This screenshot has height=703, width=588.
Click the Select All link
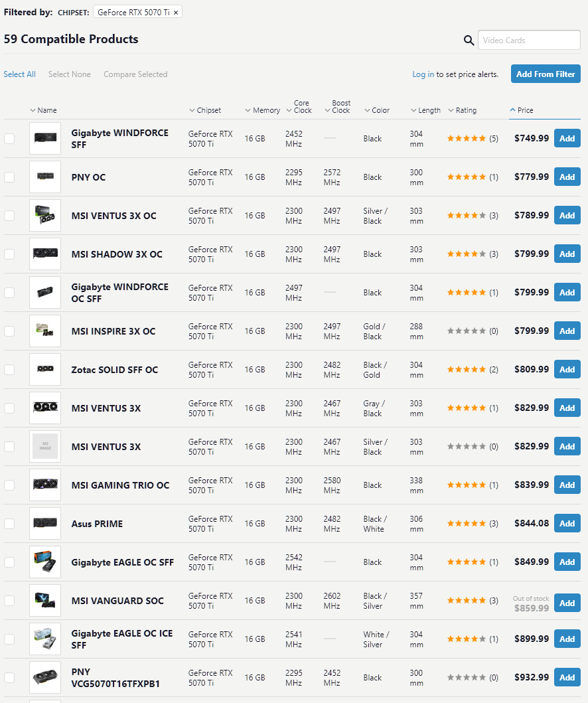20,74
